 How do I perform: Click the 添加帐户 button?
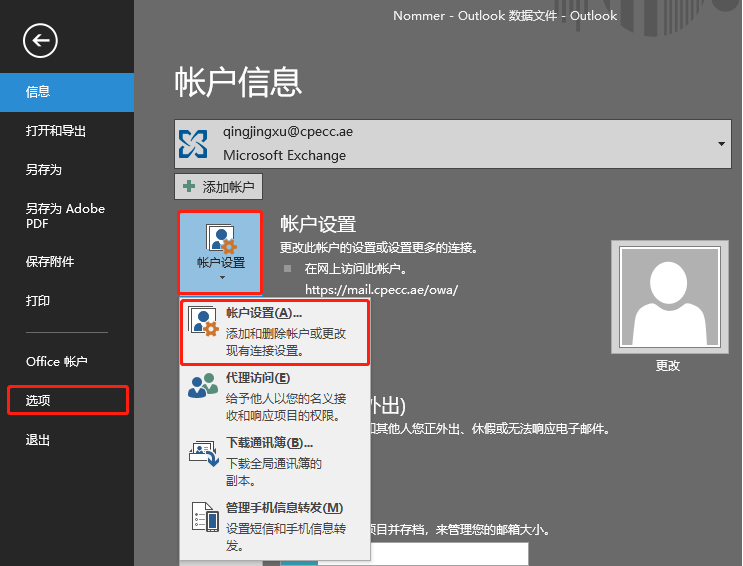coord(218,187)
